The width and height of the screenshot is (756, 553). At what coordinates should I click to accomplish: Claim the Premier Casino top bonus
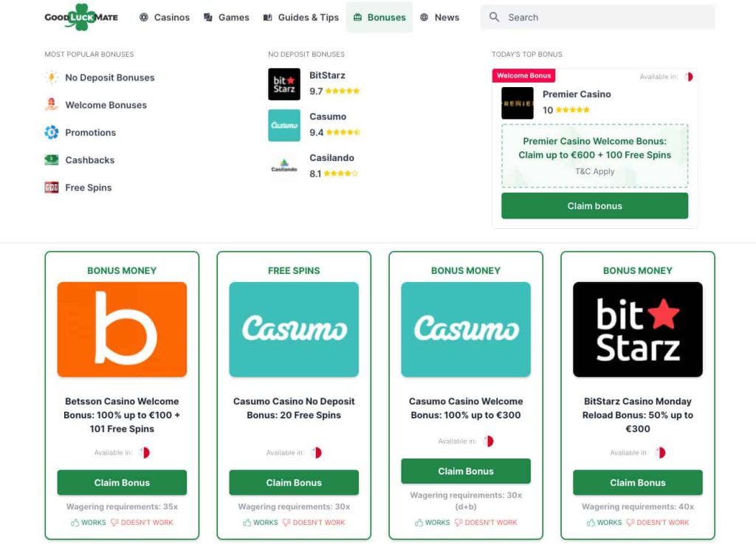tap(594, 206)
